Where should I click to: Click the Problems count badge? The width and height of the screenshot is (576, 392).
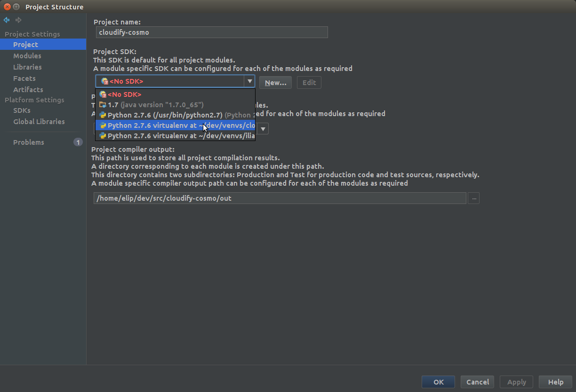coord(78,142)
